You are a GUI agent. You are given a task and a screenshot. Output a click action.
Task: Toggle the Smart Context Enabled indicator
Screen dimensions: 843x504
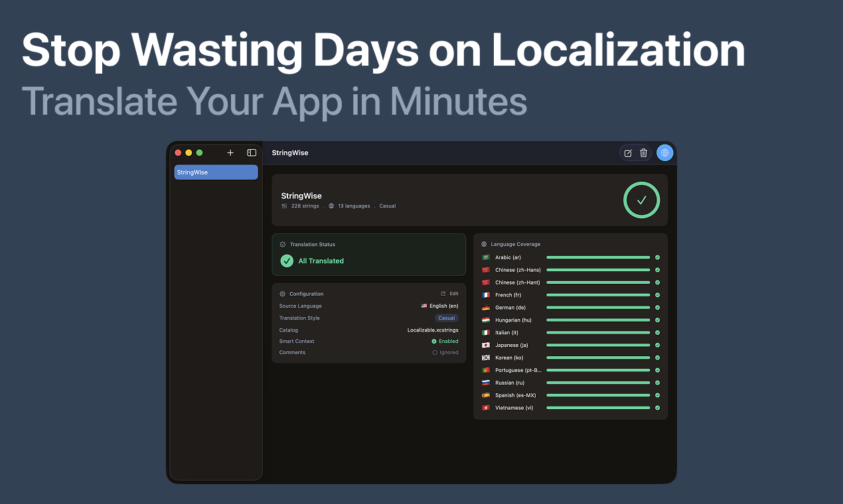point(445,342)
